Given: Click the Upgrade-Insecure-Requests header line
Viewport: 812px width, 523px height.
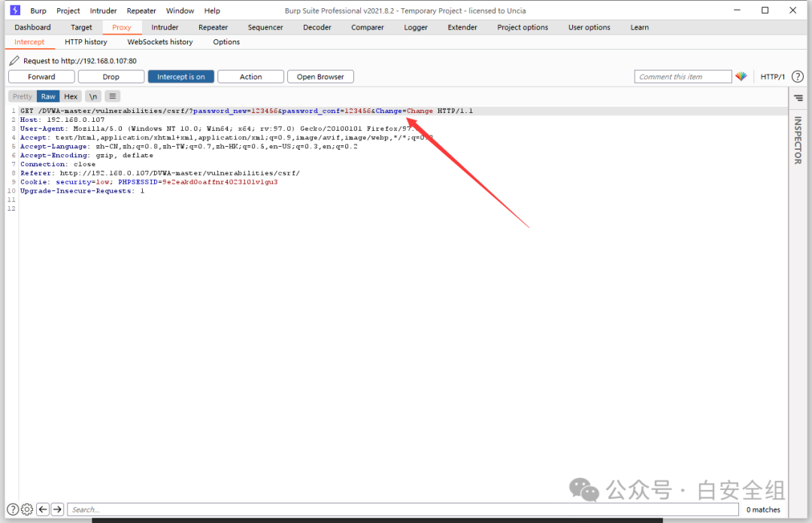Looking at the screenshot, I should 83,190.
